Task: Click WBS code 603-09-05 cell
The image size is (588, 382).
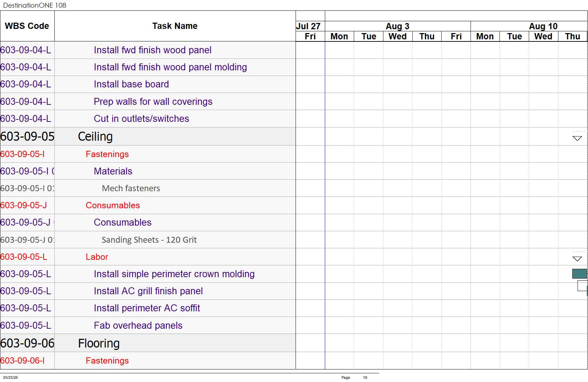Action: 27,137
